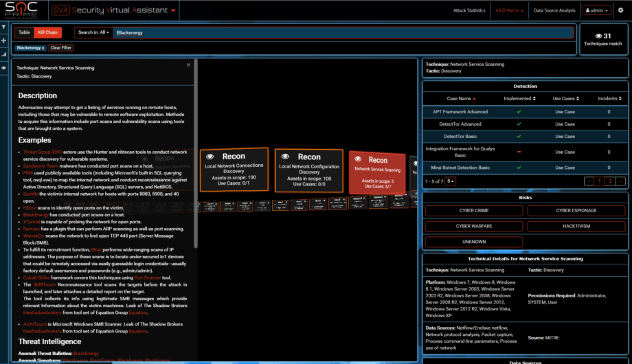
Task: Open the Threat Group-3390 link
Action: click(x=43, y=152)
